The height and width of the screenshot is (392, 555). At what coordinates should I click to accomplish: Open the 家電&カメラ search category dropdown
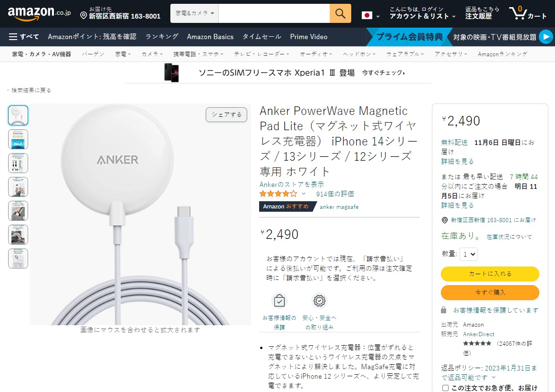click(x=194, y=13)
